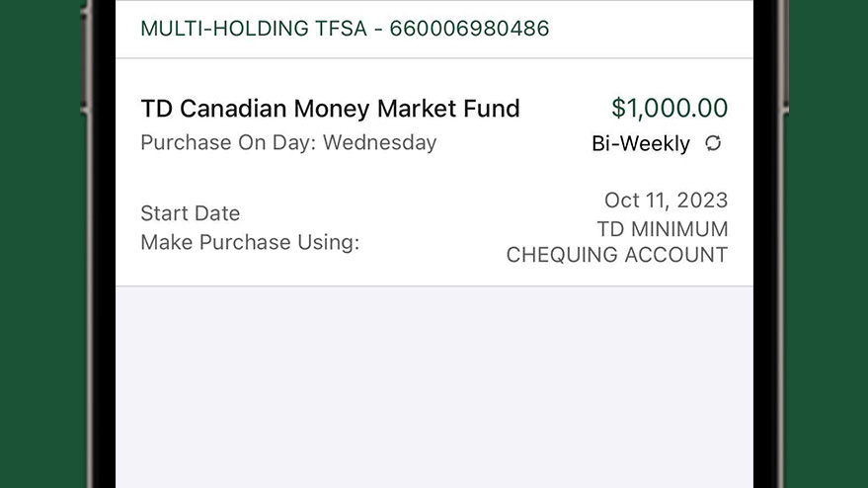This screenshot has height=488, width=868.
Task: Tap the word Wednesday in purchase day
Action: click(380, 143)
